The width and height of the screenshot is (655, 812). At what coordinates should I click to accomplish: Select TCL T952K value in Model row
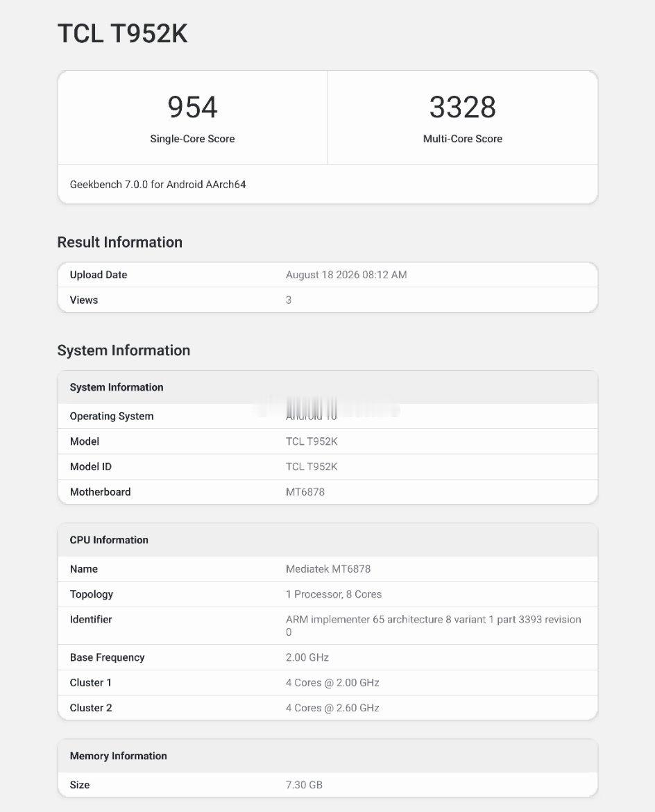tap(312, 441)
